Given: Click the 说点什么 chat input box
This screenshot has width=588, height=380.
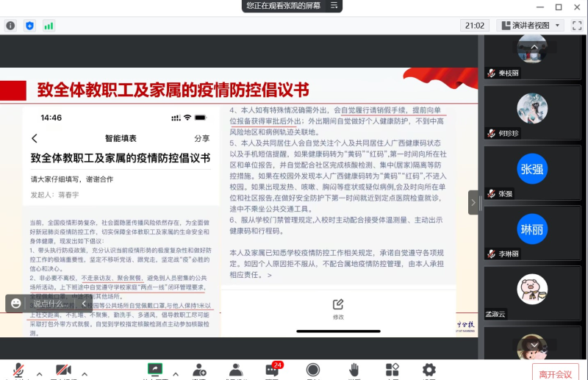Looking at the screenshot, I should click(51, 303).
